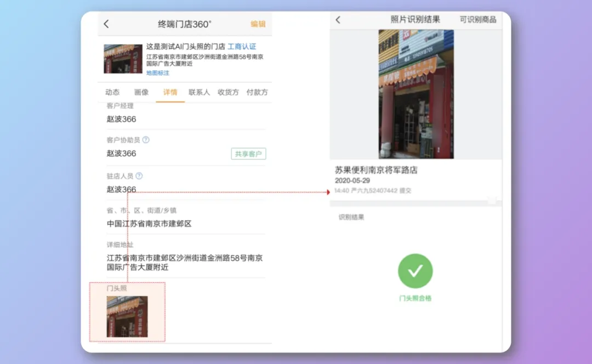Open the 地图标注 map link

(157, 73)
